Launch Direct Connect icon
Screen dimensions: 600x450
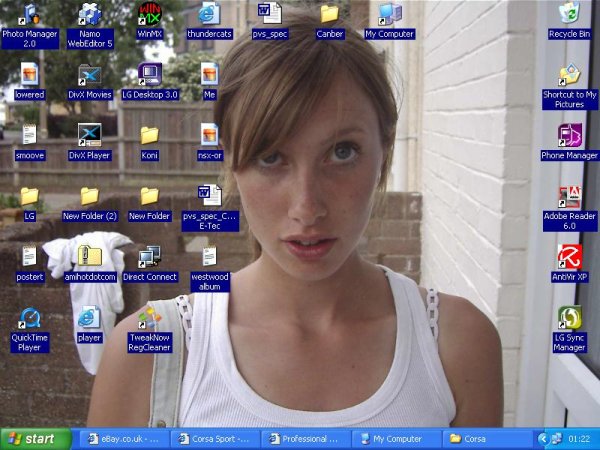(x=149, y=257)
